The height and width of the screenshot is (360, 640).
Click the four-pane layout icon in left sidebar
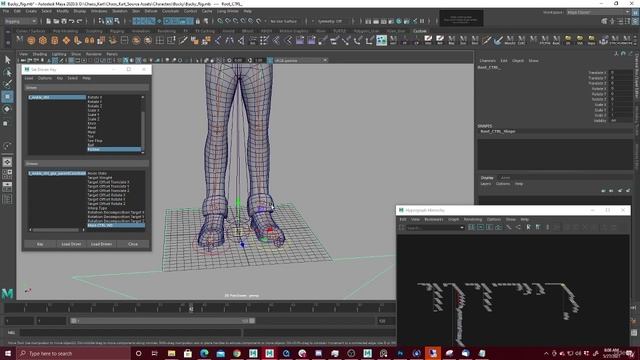pos(7,174)
